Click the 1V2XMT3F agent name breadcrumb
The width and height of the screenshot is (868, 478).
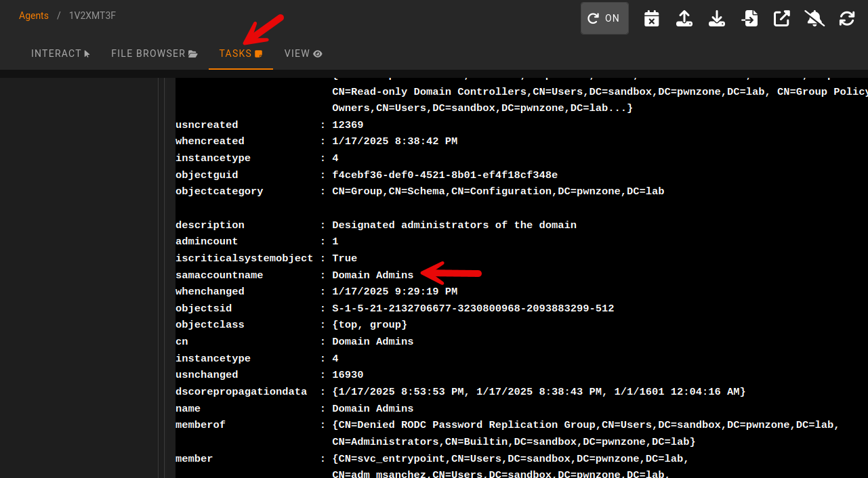coord(92,16)
